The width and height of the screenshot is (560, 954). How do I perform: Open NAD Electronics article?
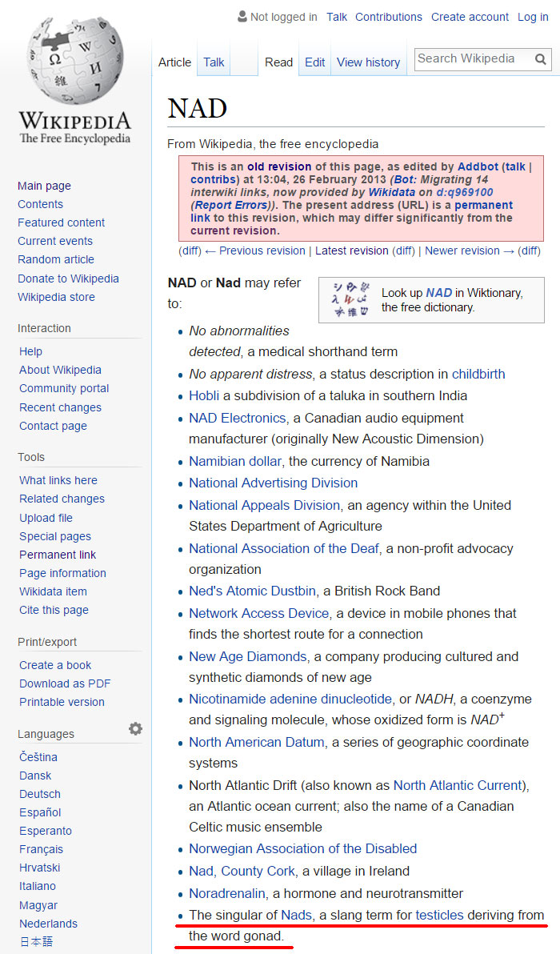pos(237,418)
